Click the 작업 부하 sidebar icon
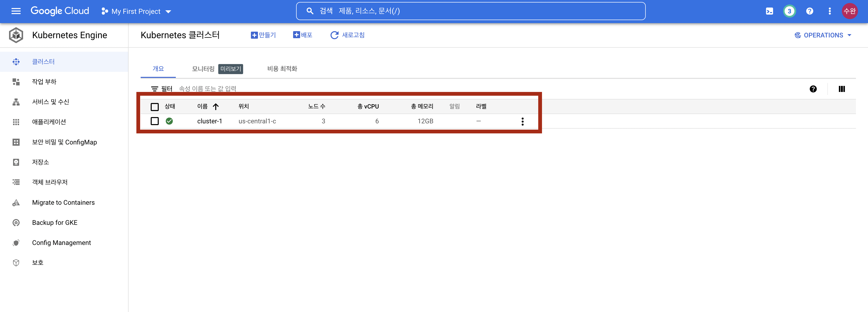This screenshot has height=312, width=868. (16, 82)
